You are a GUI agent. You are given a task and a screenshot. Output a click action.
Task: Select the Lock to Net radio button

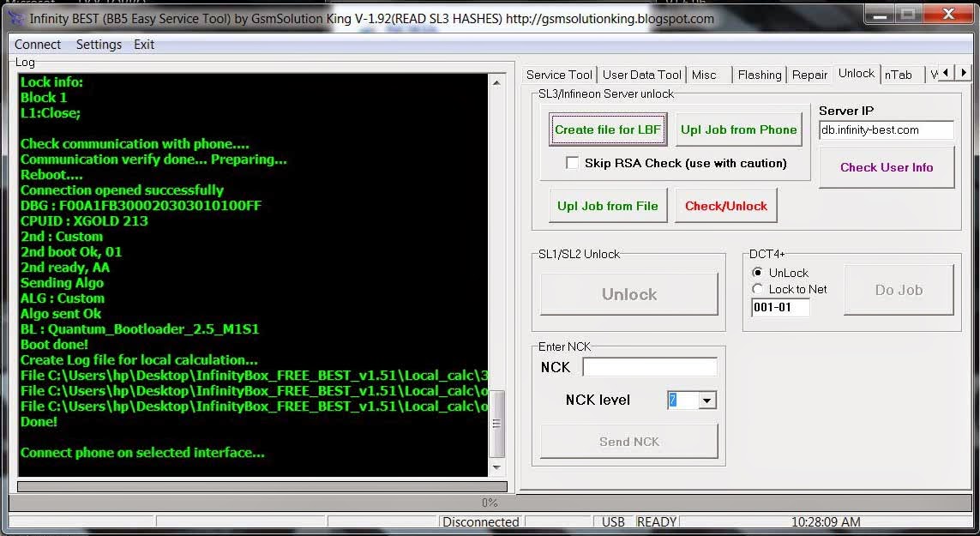758,289
